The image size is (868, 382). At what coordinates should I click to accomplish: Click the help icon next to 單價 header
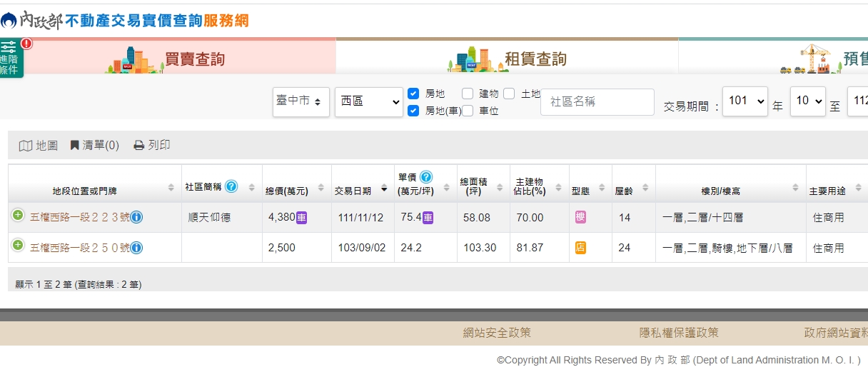pos(426,176)
